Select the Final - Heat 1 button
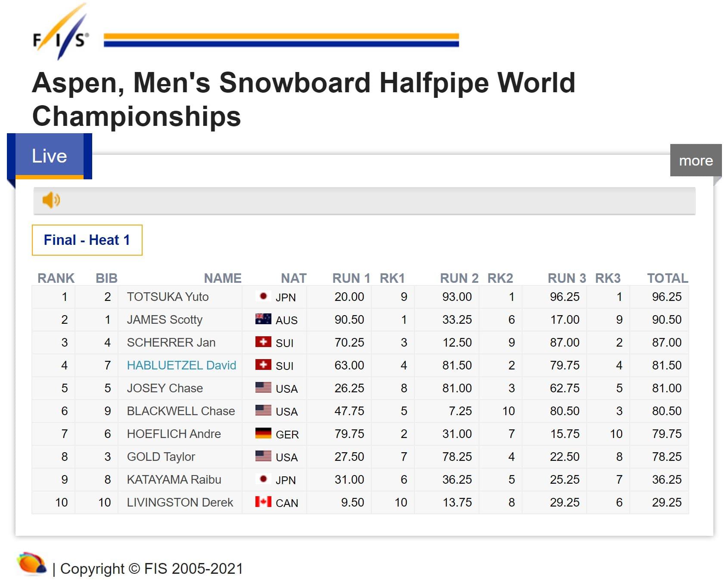 pyautogui.click(x=87, y=240)
